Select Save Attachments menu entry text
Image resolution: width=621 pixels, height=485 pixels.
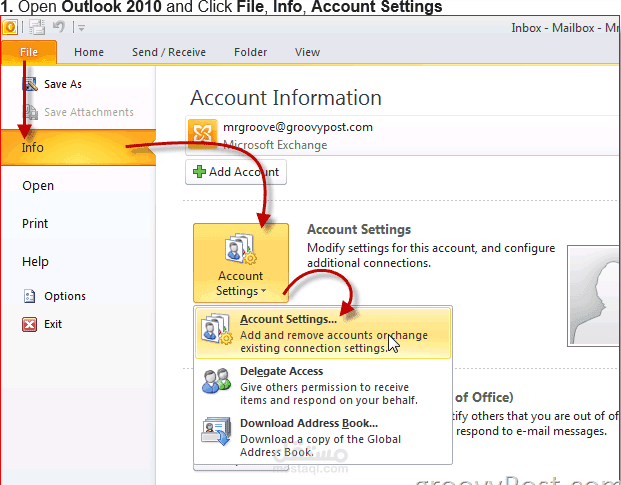pyautogui.click(x=89, y=112)
